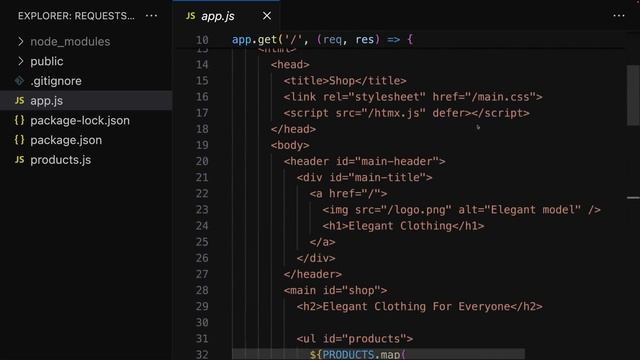Click line number 31
Image resolution: width=640 pixels, height=360 pixels.
pyautogui.click(x=202, y=339)
